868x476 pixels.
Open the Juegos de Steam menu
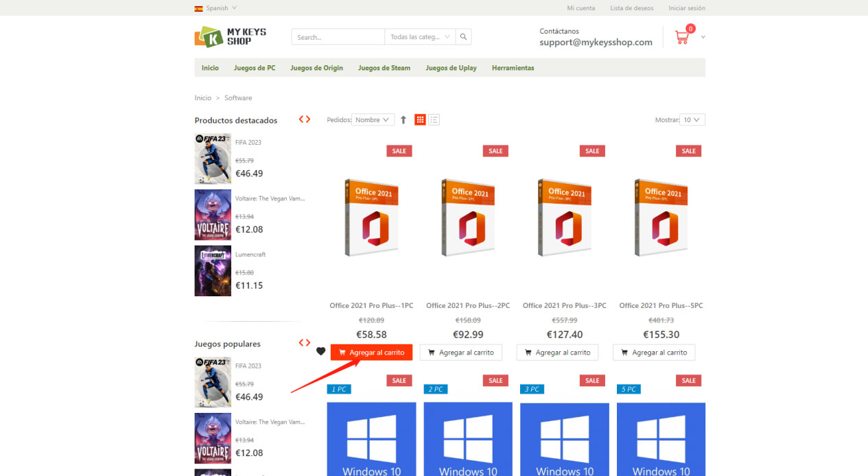pyautogui.click(x=384, y=68)
